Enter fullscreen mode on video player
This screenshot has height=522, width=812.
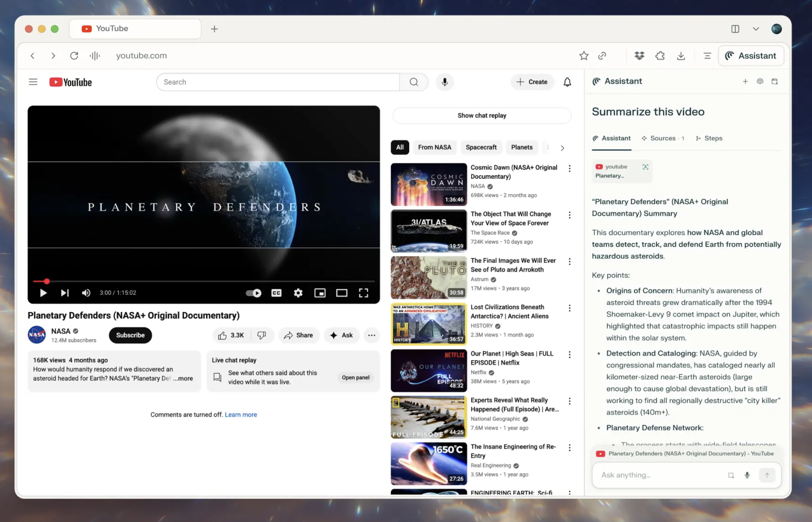pos(363,293)
